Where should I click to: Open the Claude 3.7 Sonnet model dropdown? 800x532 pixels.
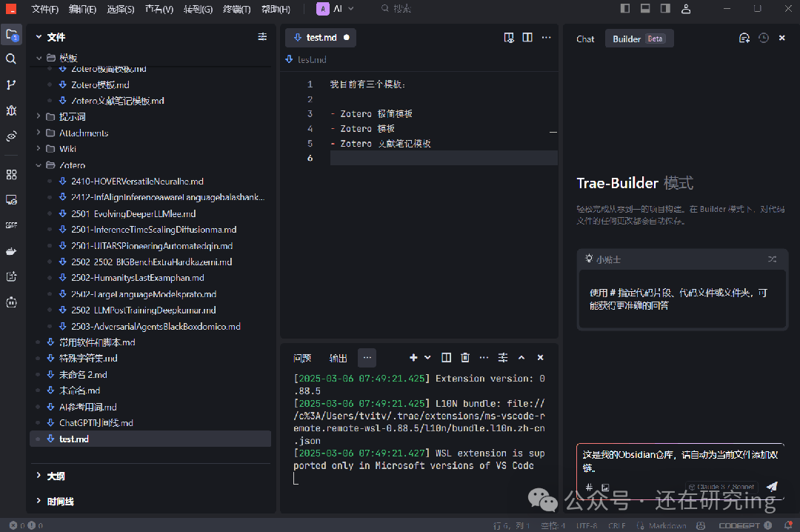point(721,487)
